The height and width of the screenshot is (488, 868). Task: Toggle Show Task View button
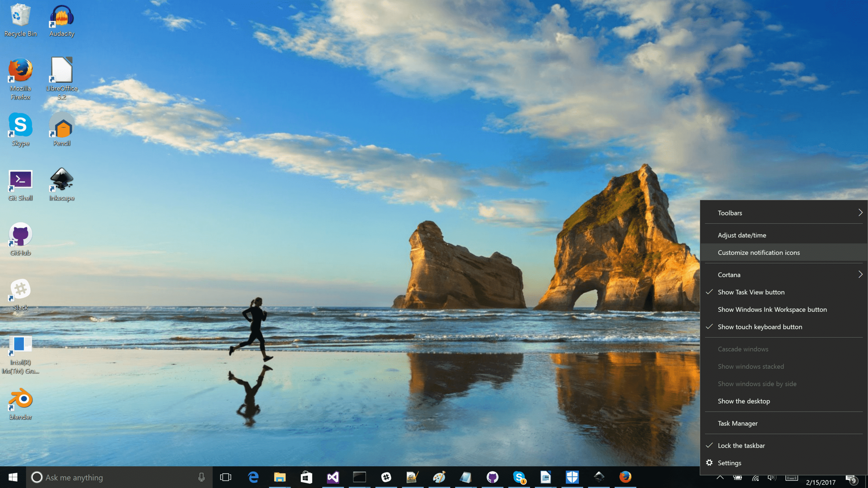[751, 292]
